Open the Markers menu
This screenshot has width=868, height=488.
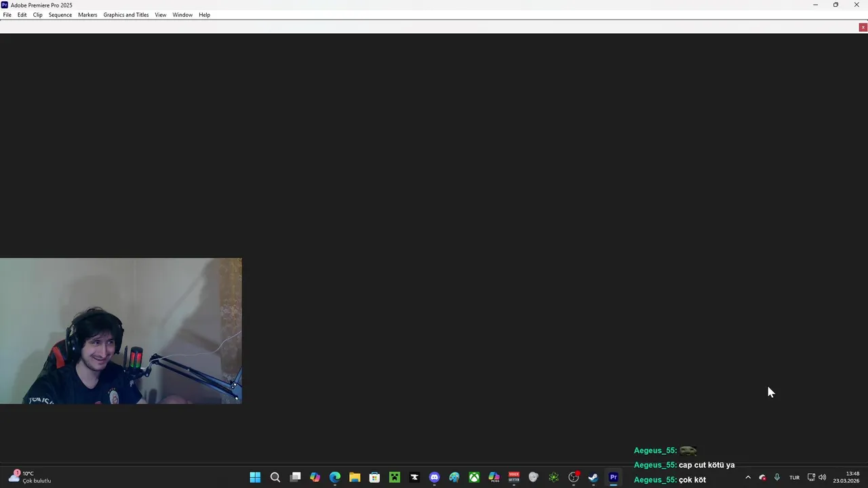[x=87, y=15]
